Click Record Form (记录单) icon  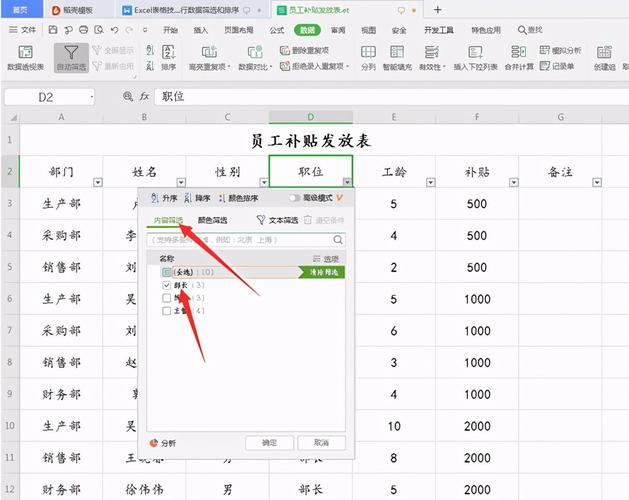tap(557, 66)
